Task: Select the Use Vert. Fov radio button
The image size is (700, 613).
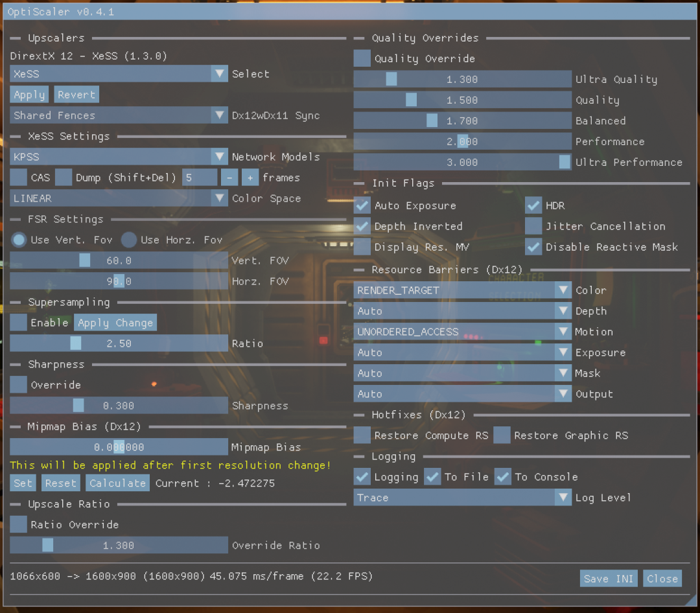Action: point(19,240)
